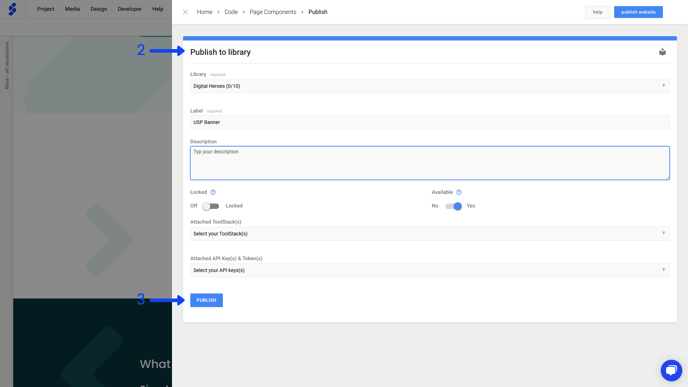The width and height of the screenshot is (688, 387).
Task: Open the chat support bubble
Action: (x=671, y=370)
